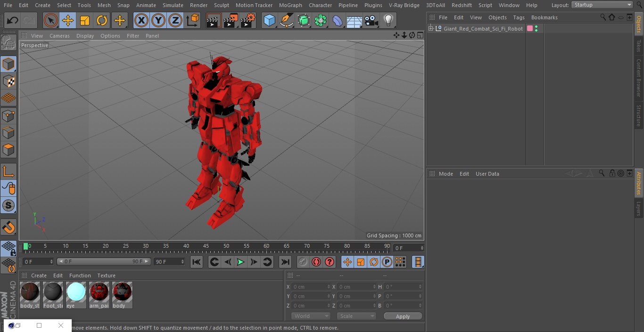The image size is (644, 332).
Task: Add a Camera object
Action: [x=372, y=20]
